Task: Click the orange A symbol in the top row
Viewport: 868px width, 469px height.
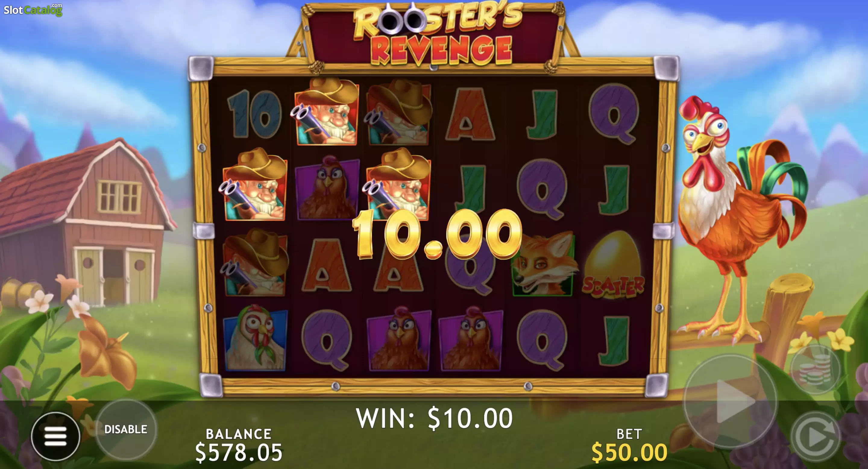Action: 470,114
